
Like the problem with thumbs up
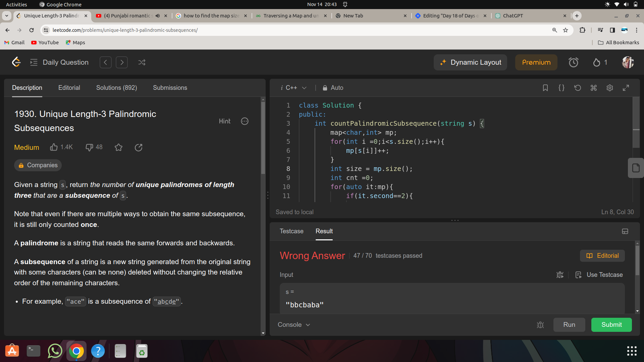pyautogui.click(x=54, y=147)
